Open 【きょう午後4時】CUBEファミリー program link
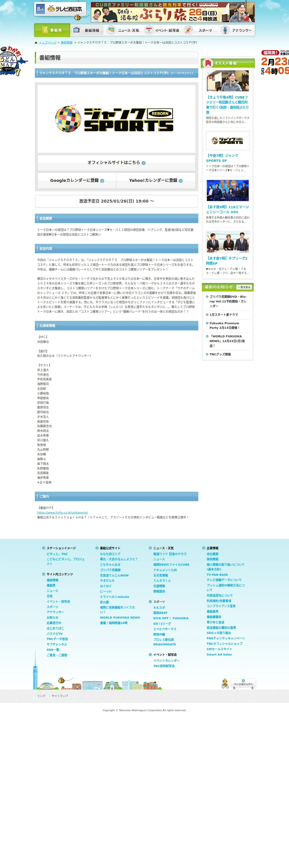 [x=227, y=105]
